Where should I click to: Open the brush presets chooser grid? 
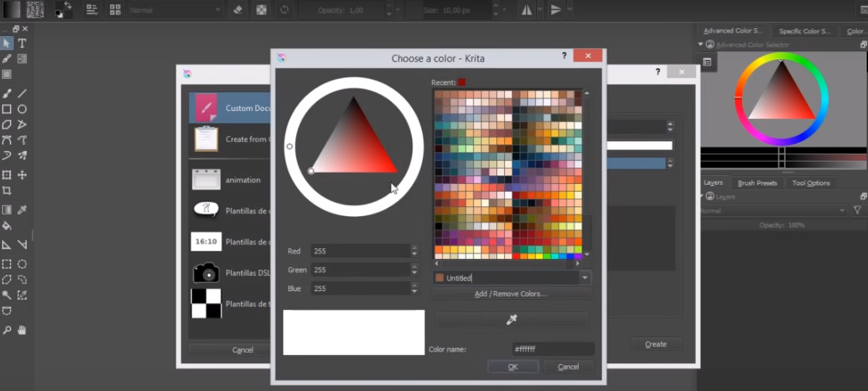(115, 9)
